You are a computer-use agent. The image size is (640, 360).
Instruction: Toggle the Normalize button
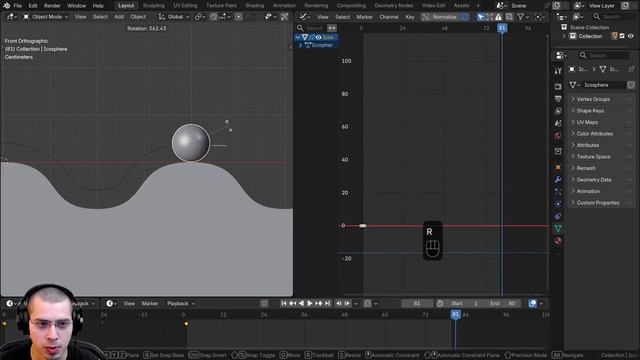440,17
